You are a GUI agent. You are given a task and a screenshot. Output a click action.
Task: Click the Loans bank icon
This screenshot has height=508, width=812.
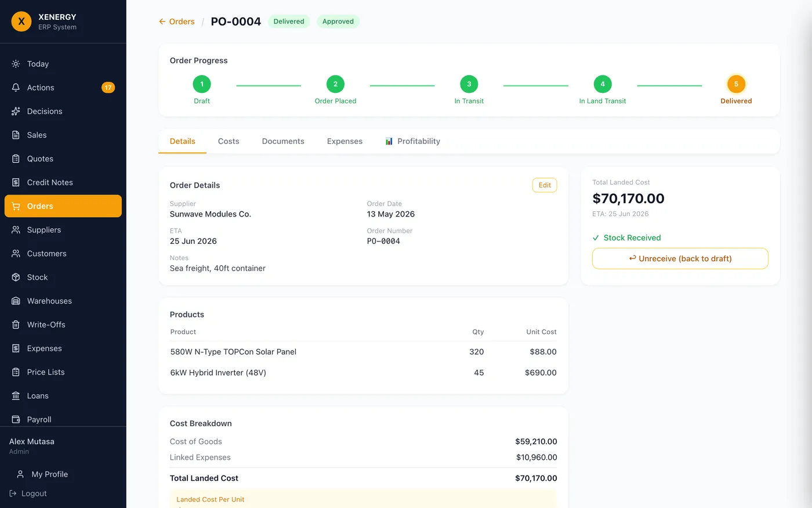point(16,396)
